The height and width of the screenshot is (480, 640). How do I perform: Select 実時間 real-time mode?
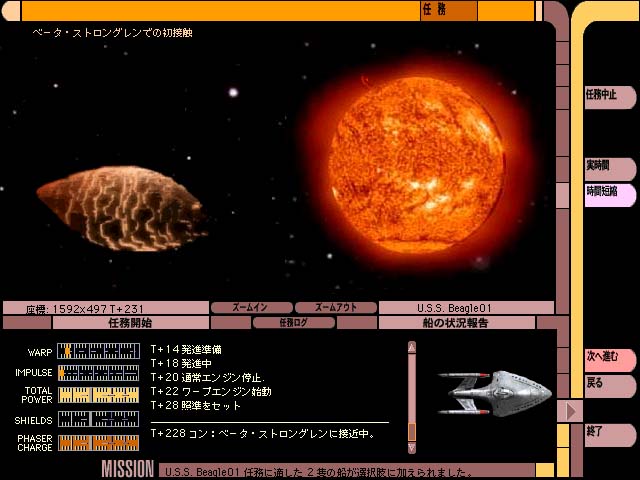tap(610, 168)
